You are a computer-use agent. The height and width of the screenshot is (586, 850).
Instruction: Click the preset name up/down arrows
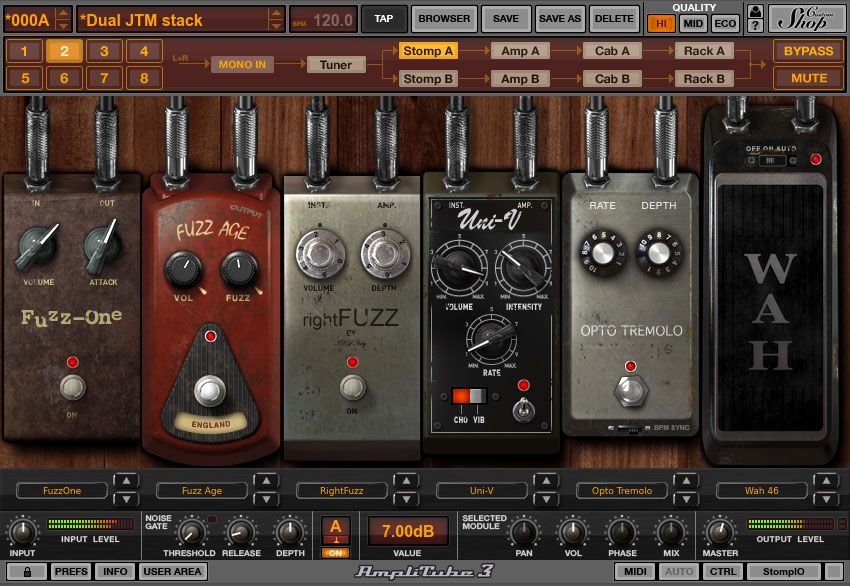click(276, 20)
